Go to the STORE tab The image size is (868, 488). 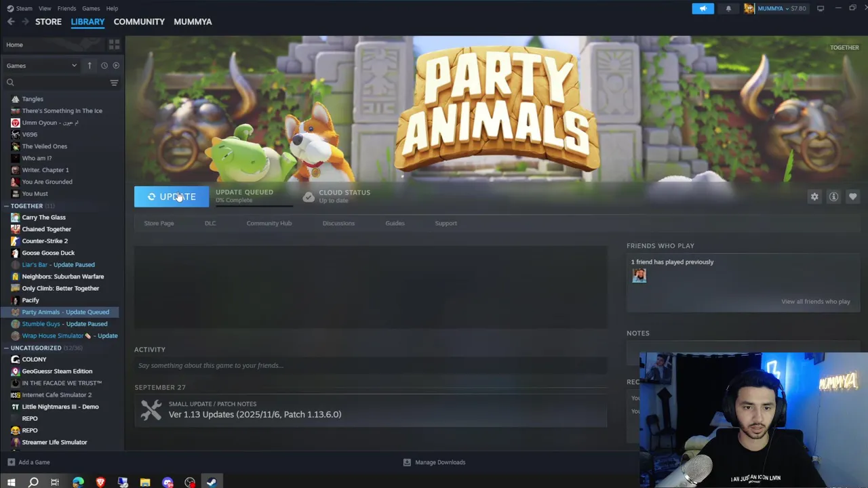click(48, 22)
